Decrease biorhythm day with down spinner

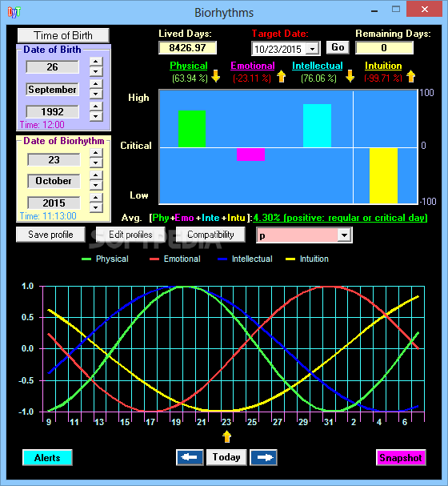coord(96,163)
